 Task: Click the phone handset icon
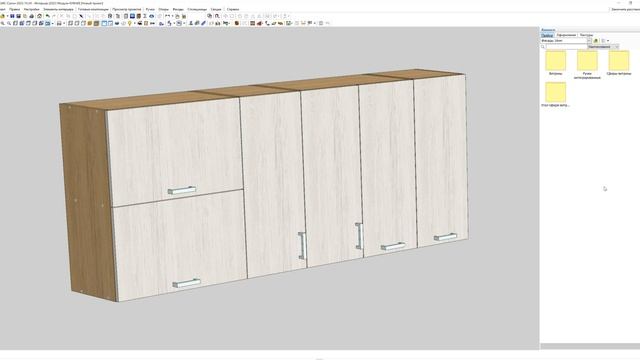point(267,23)
